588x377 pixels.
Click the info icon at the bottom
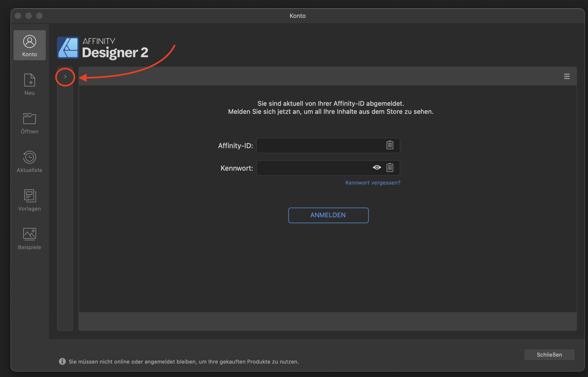tap(62, 362)
